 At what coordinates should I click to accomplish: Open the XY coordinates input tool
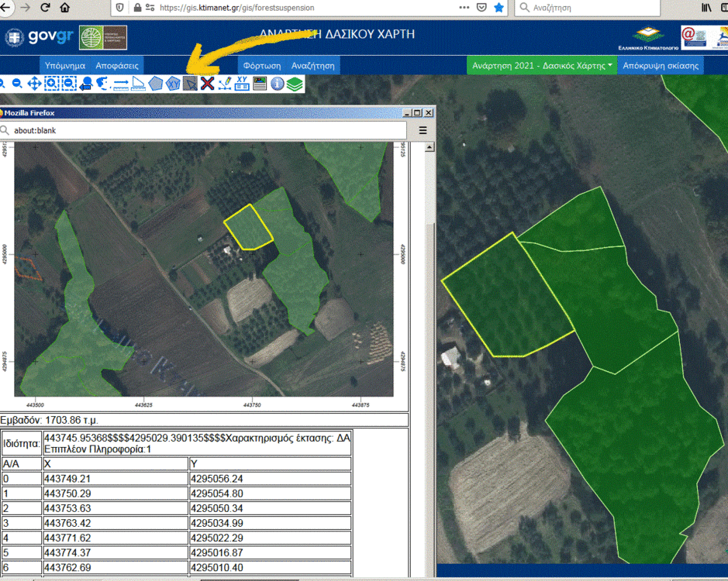[242, 84]
